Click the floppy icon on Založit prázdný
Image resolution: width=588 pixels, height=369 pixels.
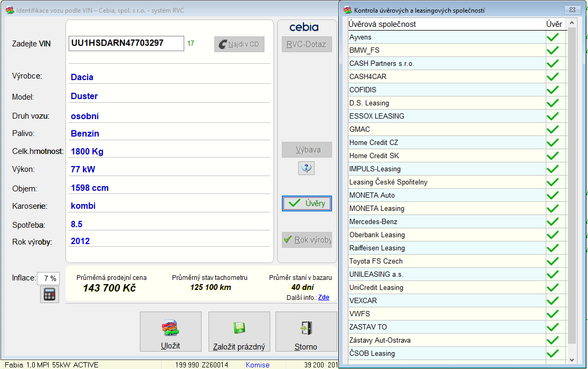click(239, 328)
